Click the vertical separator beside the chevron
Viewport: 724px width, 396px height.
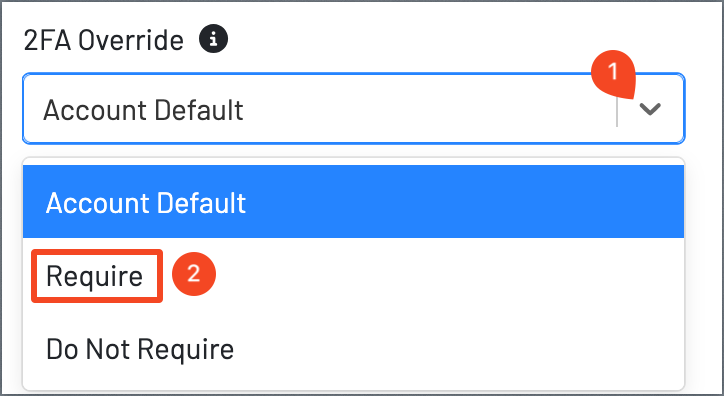tap(617, 112)
